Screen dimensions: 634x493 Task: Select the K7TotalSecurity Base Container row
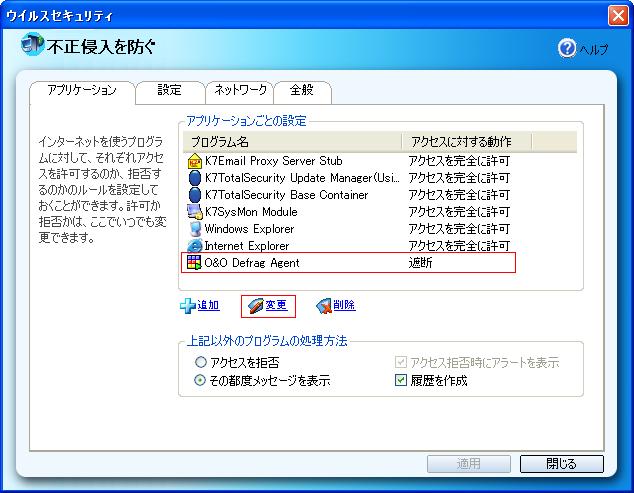[349, 195]
